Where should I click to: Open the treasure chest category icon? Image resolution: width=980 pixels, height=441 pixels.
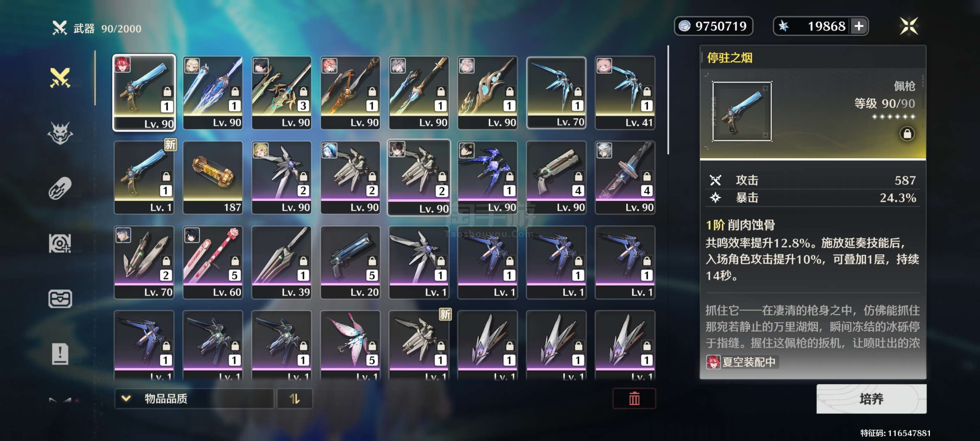pyautogui.click(x=60, y=299)
